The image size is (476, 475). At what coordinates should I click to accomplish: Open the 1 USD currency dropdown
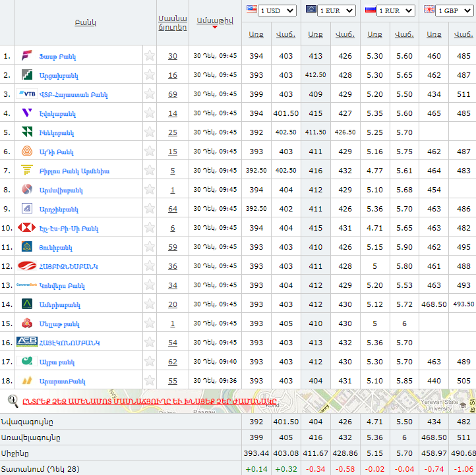(277, 11)
